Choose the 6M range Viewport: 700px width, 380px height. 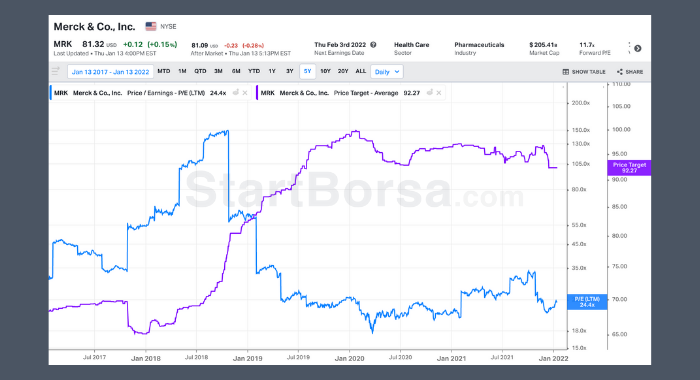[236, 71]
